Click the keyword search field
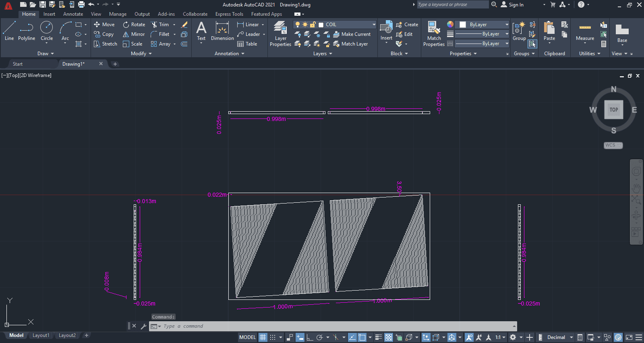 click(x=452, y=4)
